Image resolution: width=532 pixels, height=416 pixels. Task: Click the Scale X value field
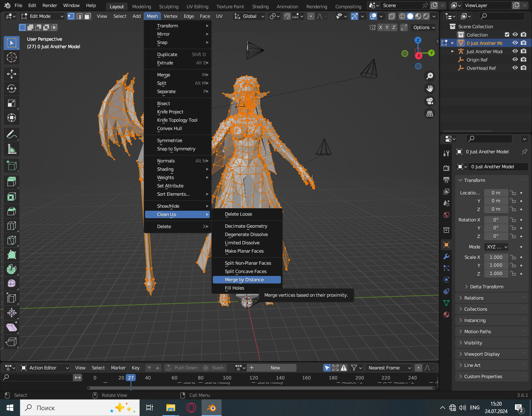[495, 257]
